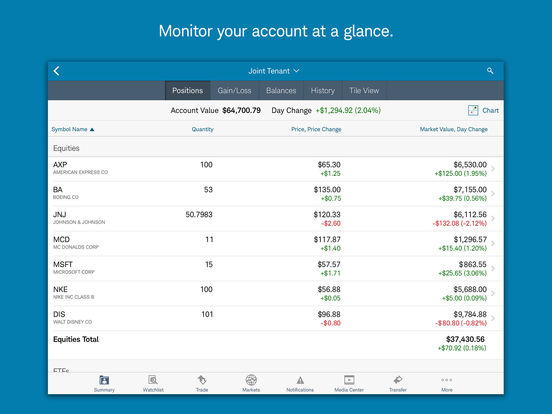Sort by Market Value, Day Change header
Screen dimensions: 552x414
(453, 129)
